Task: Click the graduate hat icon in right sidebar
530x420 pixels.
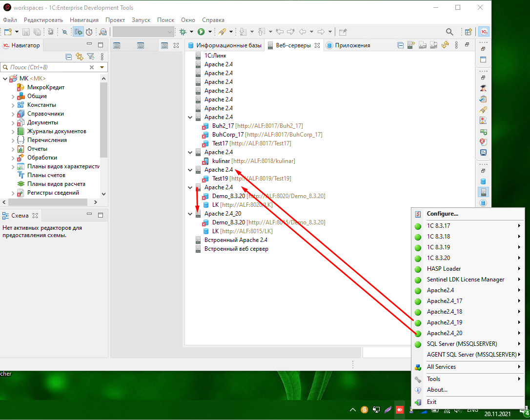Action: [483, 88]
